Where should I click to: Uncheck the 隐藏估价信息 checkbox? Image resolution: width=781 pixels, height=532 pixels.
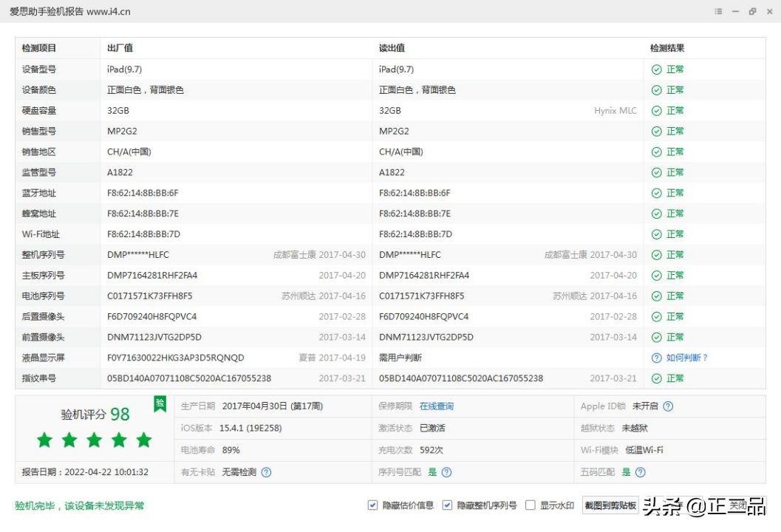372,505
